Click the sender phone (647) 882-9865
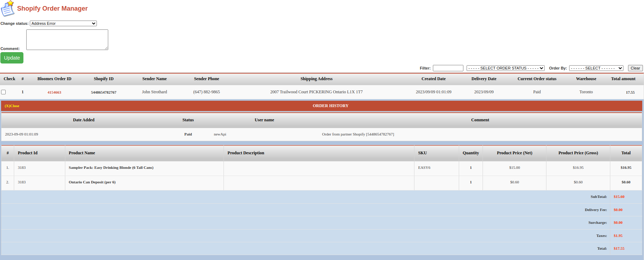Screen dimensions: 644x260 point(207,92)
